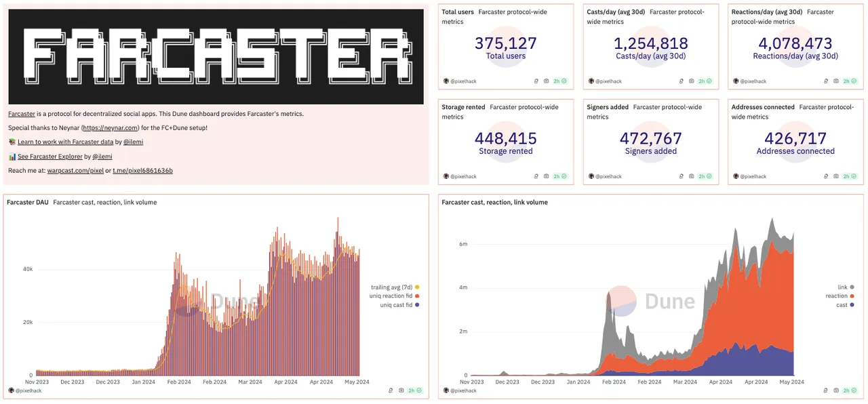Toggle the trailing avg (7d) legend series
Viewport: 868px width, 404px height.
(x=395, y=287)
